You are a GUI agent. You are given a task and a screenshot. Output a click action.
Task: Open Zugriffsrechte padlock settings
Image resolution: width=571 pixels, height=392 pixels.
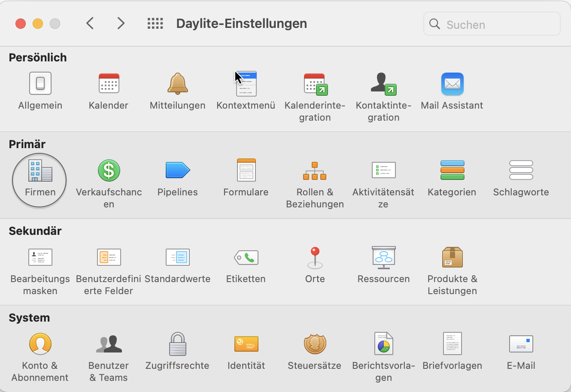click(177, 344)
